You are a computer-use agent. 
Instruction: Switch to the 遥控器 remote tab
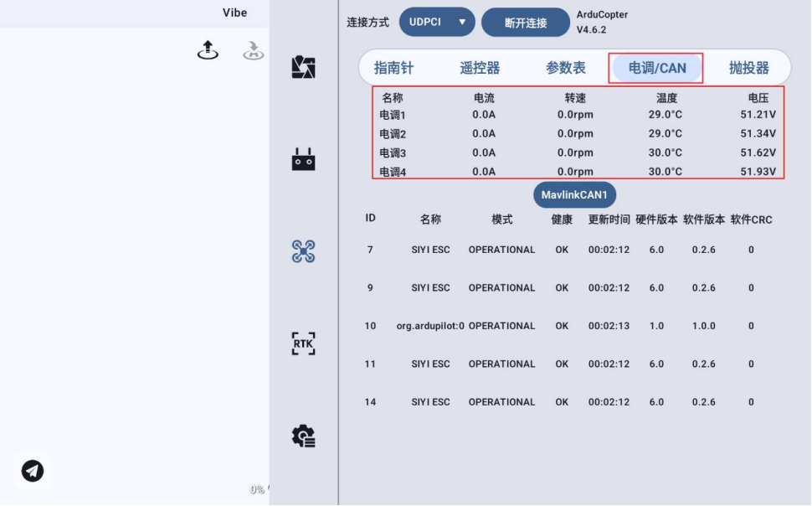pos(480,69)
